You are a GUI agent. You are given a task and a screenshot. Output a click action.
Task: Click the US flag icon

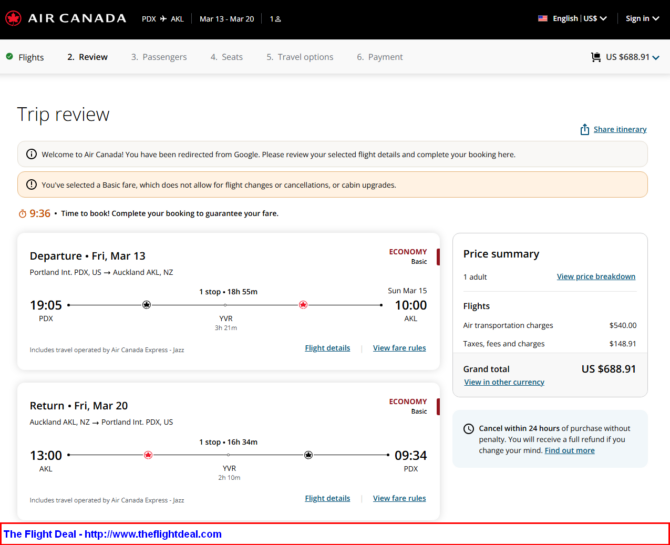543,18
